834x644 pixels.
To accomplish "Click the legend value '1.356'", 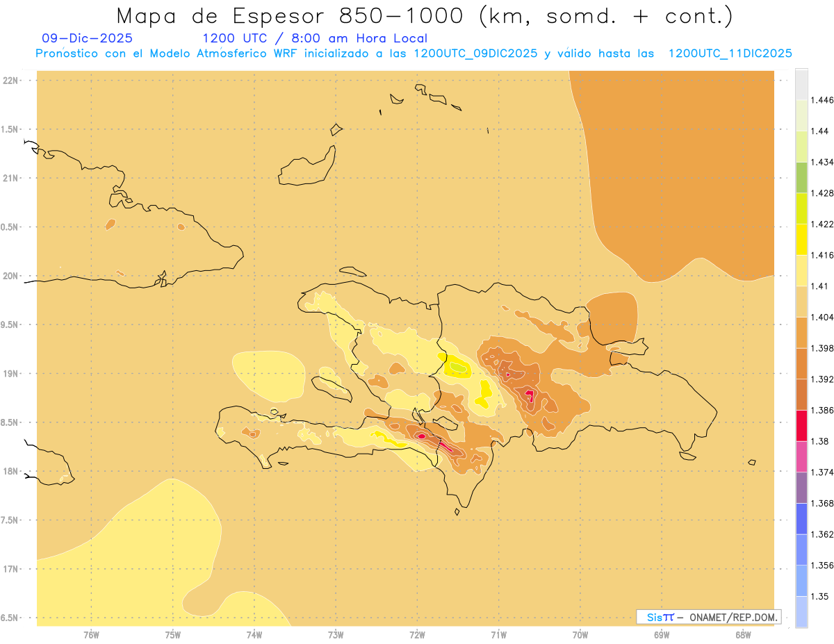I will (823, 565).
